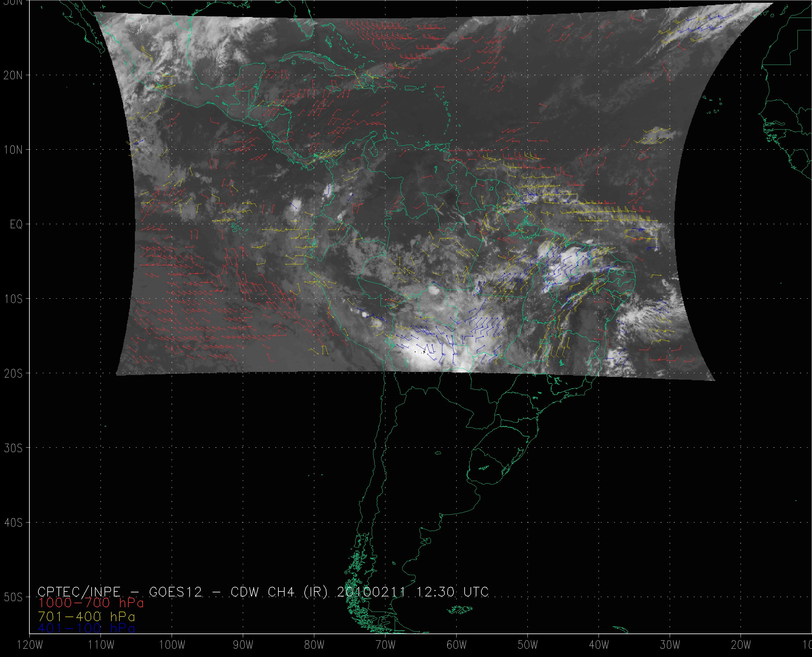
Task: Click the 10S latitude axis label
Action: click(x=13, y=299)
